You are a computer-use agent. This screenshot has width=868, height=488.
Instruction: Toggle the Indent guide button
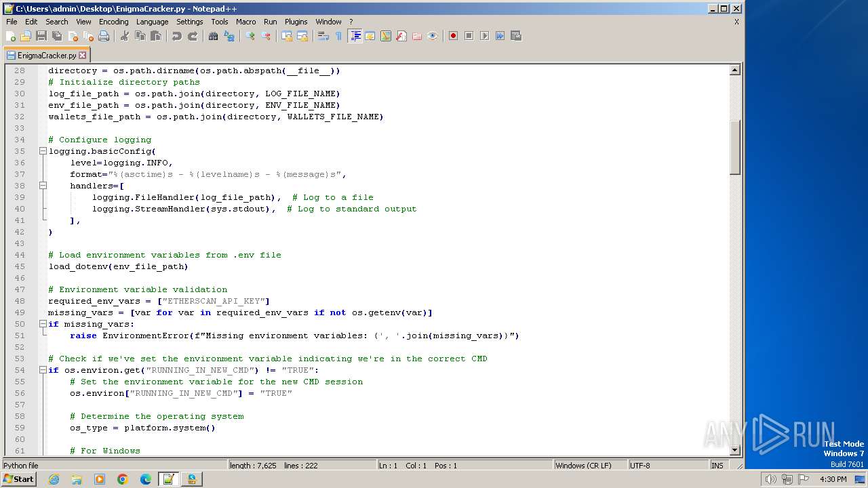[x=355, y=36]
